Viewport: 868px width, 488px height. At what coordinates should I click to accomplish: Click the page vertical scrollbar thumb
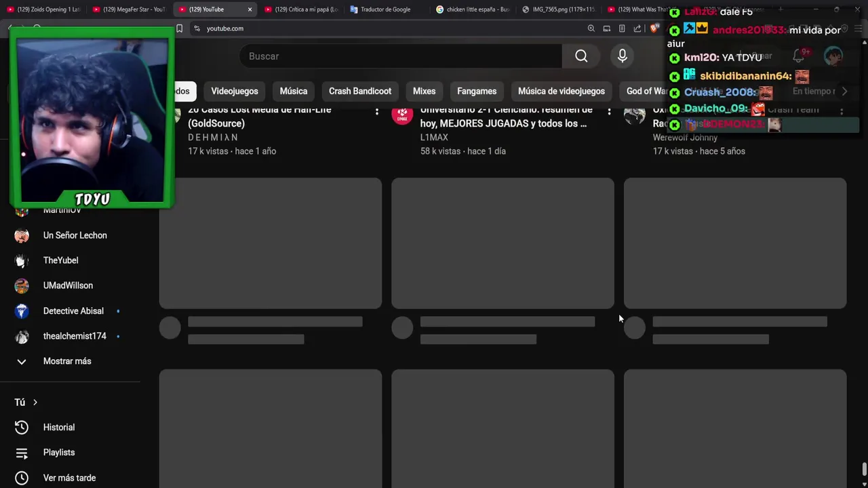(x=864, y=469)
